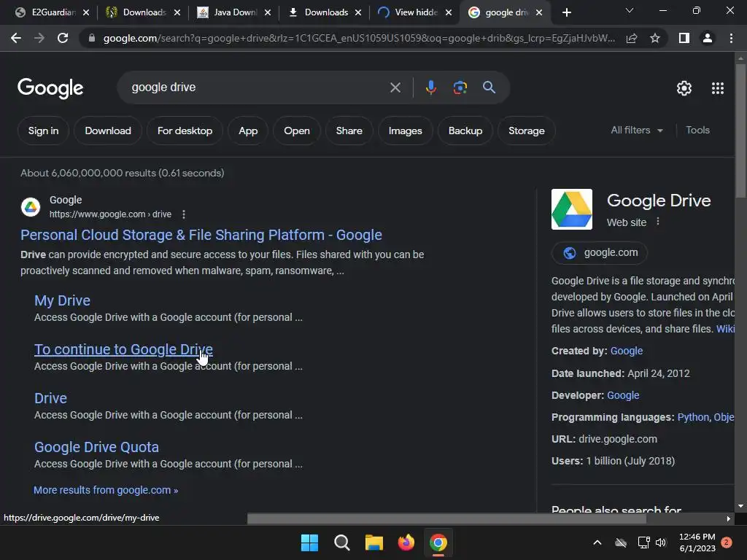The width and height of the screenshot is (747, 560).
Task: Clear the search box with X
Action: point(395,87)
